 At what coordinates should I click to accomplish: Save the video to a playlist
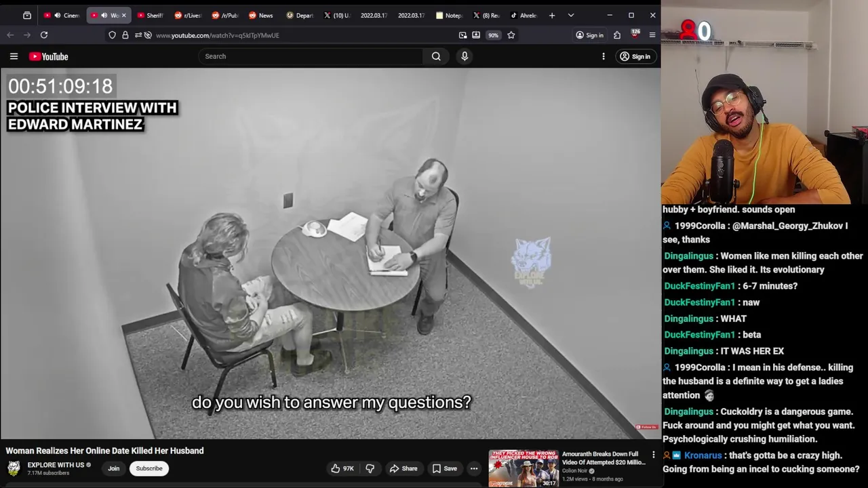[x=445, y=468]
